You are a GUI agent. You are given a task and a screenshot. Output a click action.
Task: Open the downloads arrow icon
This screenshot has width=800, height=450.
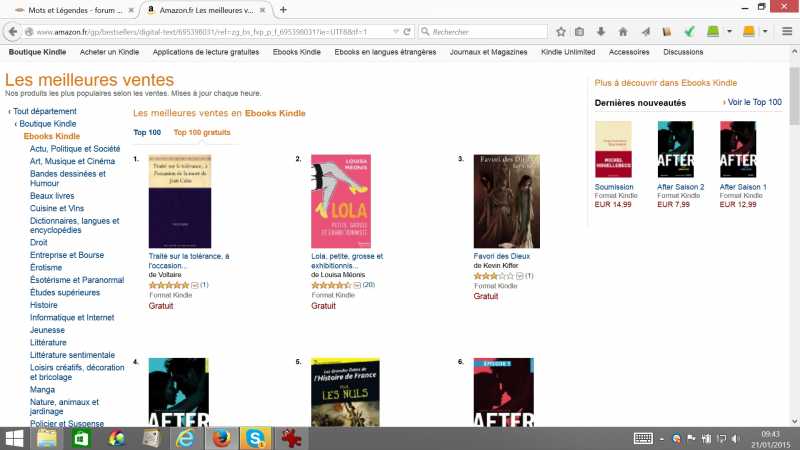tap(601, 32)
